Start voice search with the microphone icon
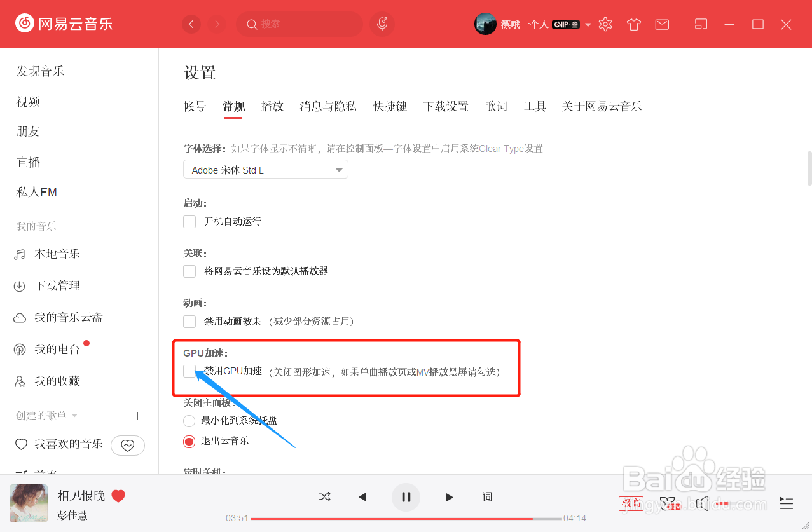Image resolution: width=812 pixels, height=532 pixels. (x=382, y=24)
